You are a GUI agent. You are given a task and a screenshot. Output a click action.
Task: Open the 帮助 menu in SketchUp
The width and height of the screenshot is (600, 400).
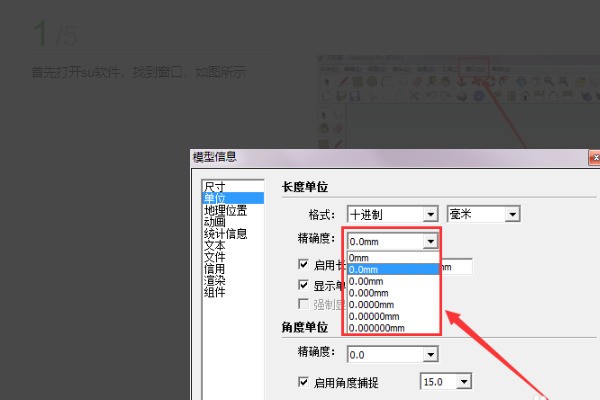tap(501, 69)
